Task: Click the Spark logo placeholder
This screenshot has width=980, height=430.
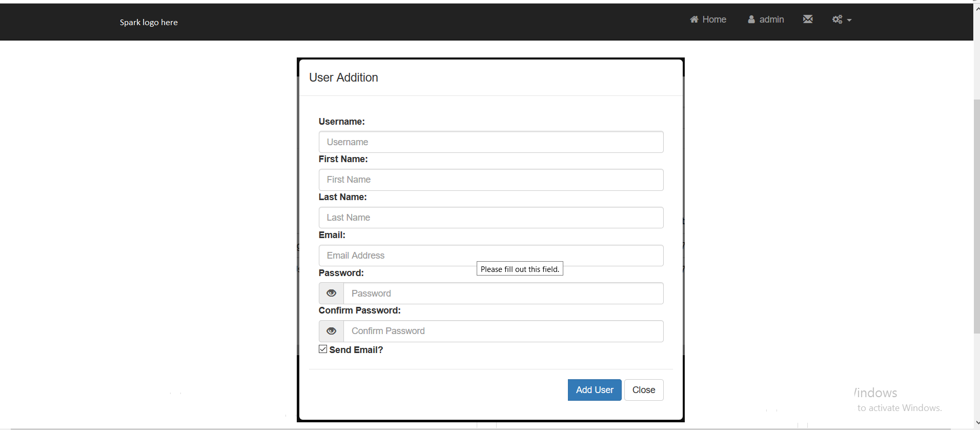Action: point(149,23)
